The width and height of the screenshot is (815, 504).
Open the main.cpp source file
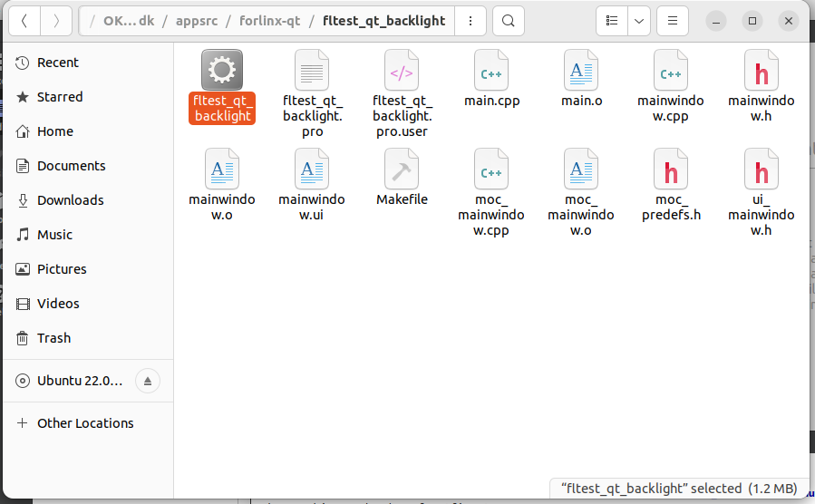point(491,71)
